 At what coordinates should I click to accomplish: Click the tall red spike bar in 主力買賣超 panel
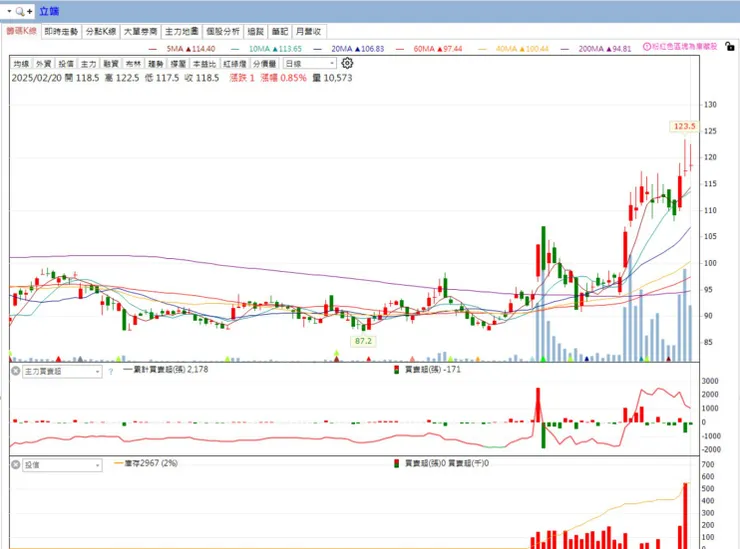538,405
